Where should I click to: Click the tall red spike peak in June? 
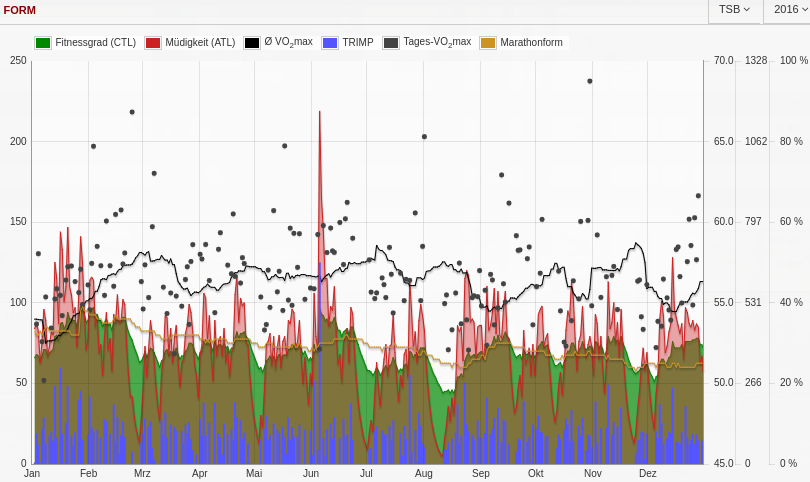pyautogui.click(x=320, y=112)
